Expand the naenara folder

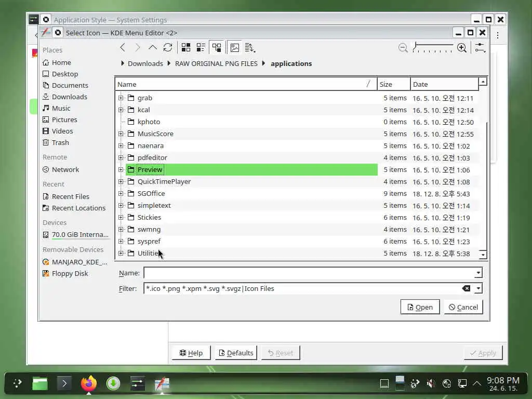pyautogui.click(x=121, y=146)
